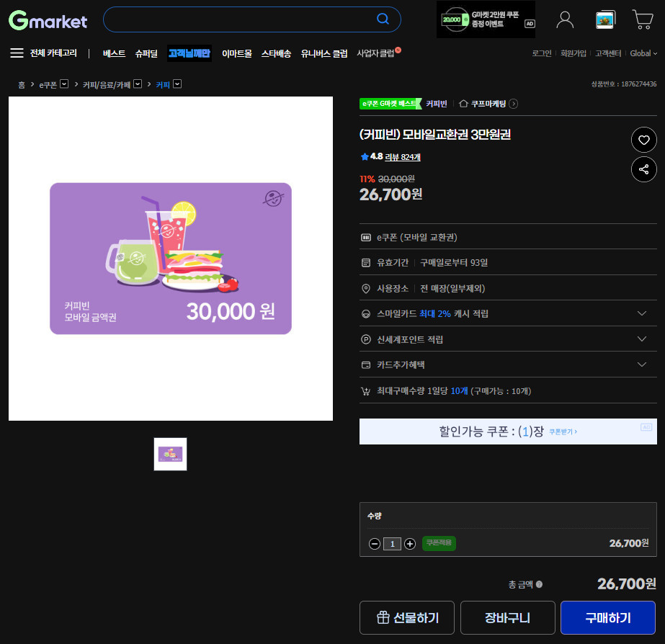Click the 구매하기 purchase button
This screenshot has height=644, width=665.
point(608,617)
